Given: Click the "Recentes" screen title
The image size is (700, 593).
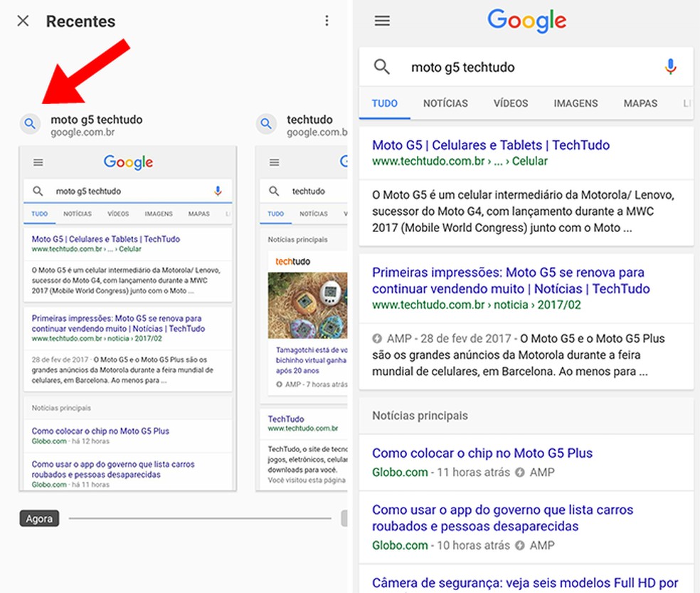Looking at the screenshot, I should point(81,21).
